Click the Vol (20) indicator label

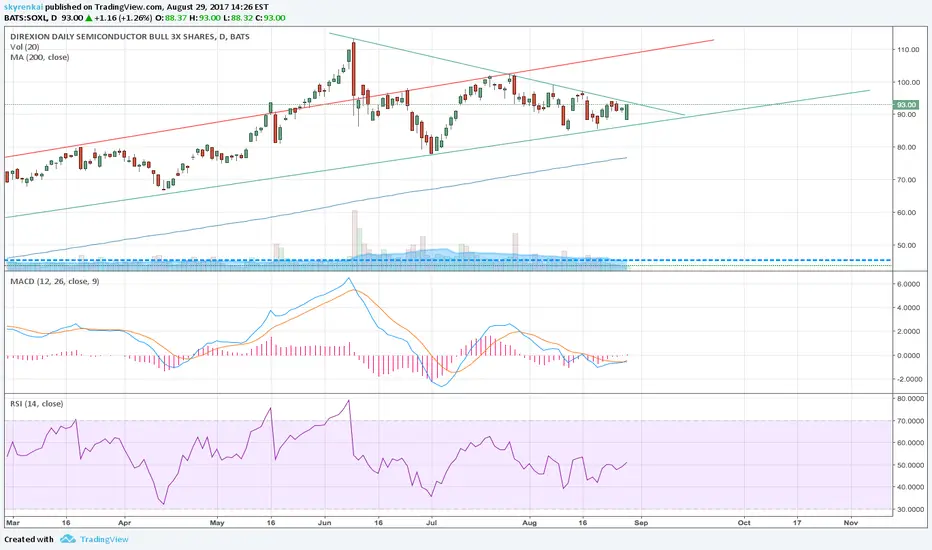click(x=25, y=47)
